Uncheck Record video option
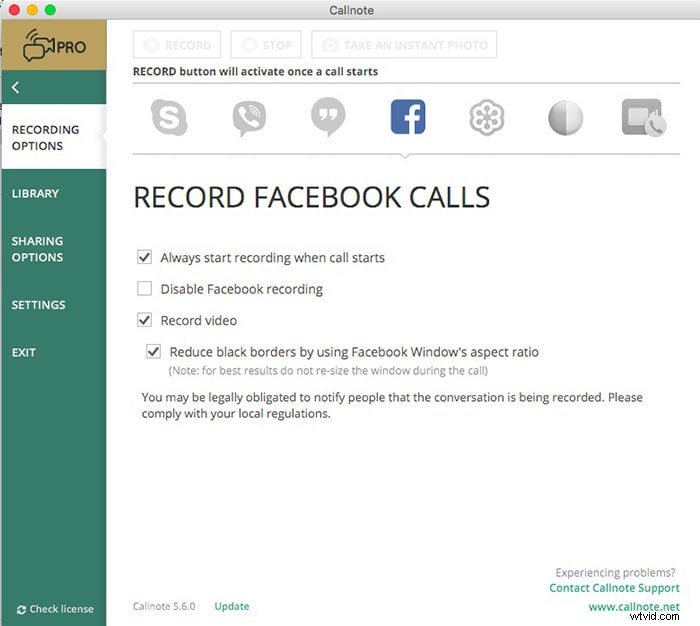The image size is (700, 626). pyautogui.click(x=144, y=320)
